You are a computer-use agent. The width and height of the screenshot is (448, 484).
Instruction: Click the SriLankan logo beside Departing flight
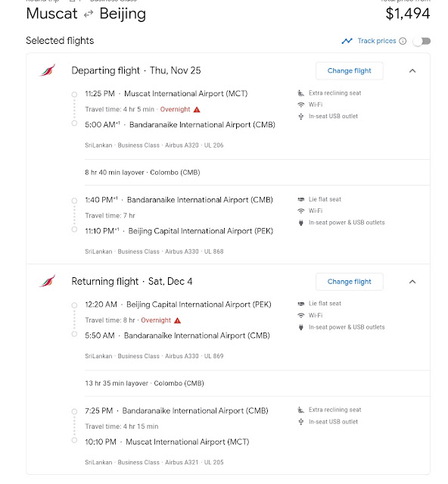(47, 70)
